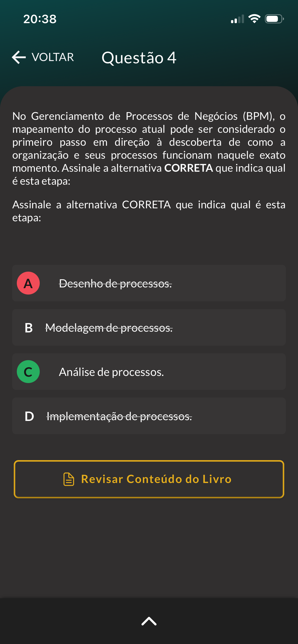Screen dimensions: 298x644
Task: Tap the 'Implementação de processos' answer text
Action: coord(119,416)
